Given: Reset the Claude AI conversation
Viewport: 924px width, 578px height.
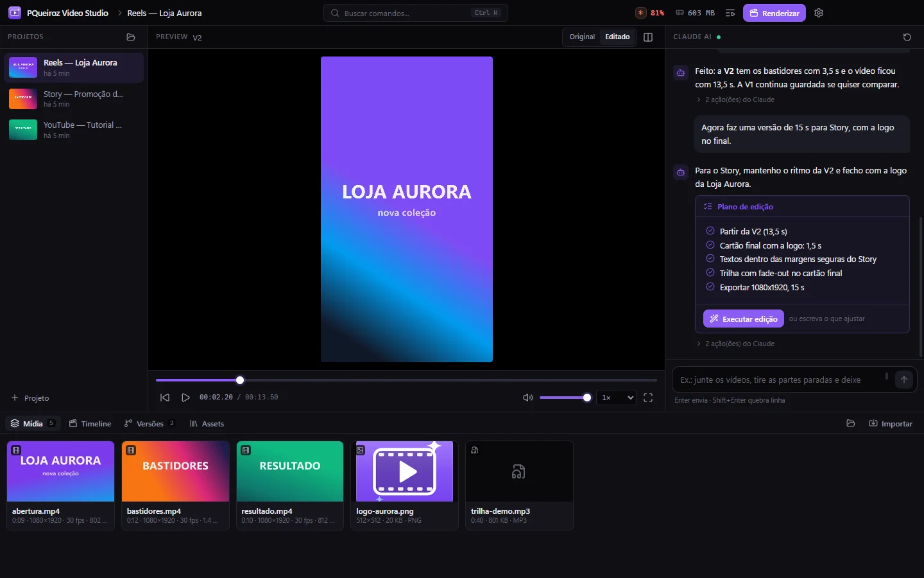Looking at the screenshot, I should pyautogui.click(x=907, y=37).
